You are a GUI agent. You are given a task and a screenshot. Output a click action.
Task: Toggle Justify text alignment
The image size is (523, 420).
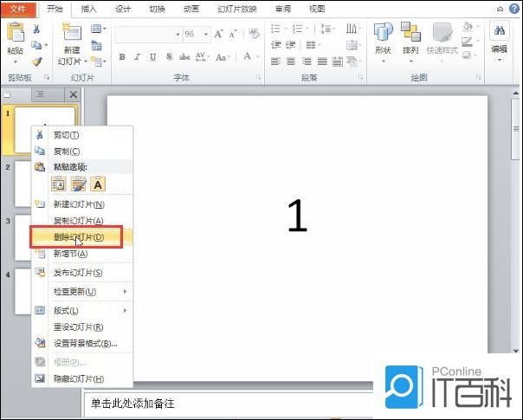(322, 61)
